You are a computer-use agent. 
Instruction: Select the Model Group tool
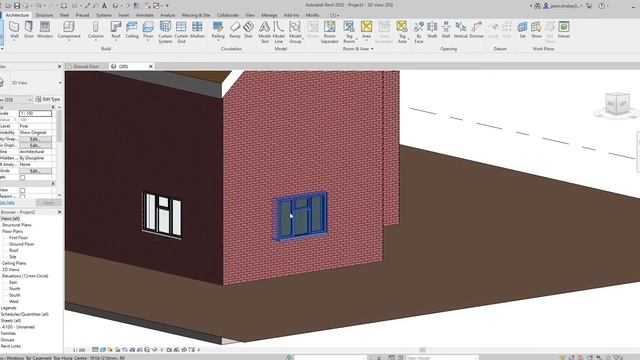295,32
